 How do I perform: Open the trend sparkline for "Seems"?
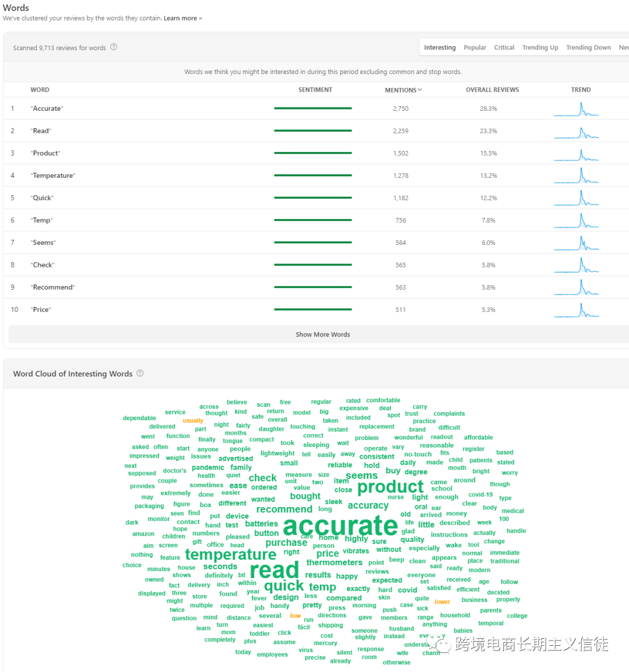click(577, 242)
